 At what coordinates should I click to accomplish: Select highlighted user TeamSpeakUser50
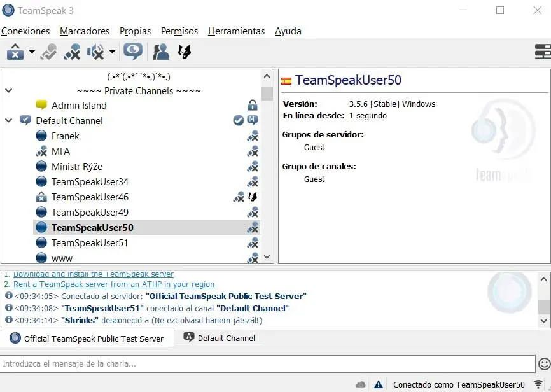click(92, 227)
